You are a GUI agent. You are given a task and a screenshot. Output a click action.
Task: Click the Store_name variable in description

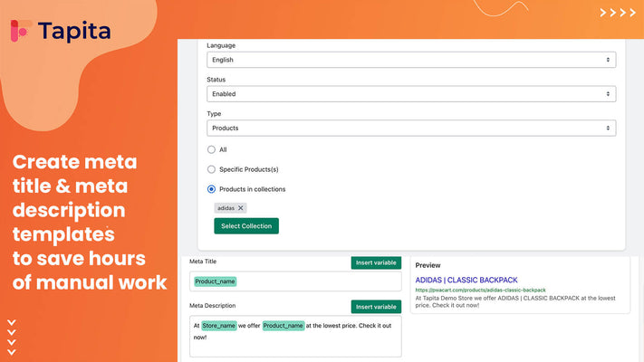click(220, 326)
